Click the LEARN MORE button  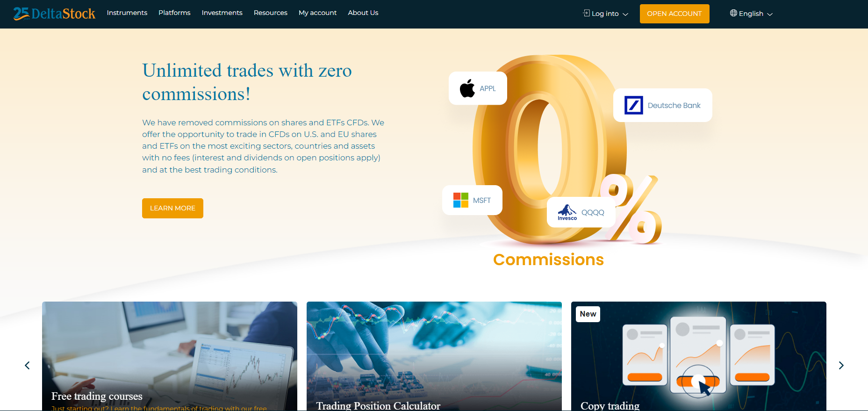click(172, 208)
